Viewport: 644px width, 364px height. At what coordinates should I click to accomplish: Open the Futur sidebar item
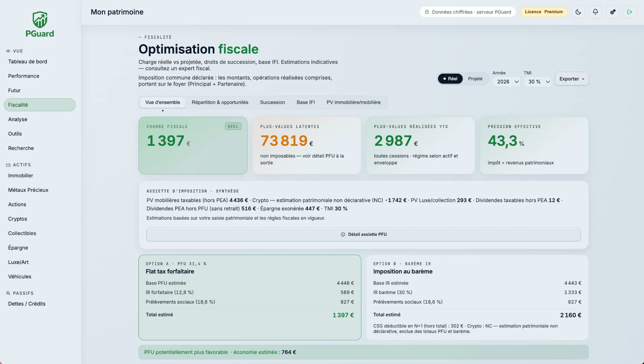tap(40, 91)
